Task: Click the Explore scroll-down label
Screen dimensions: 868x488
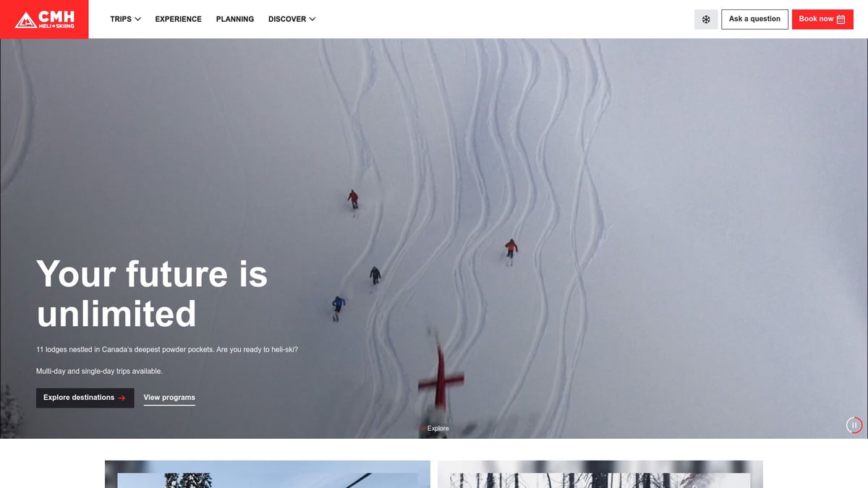Action: pos(438,429)
